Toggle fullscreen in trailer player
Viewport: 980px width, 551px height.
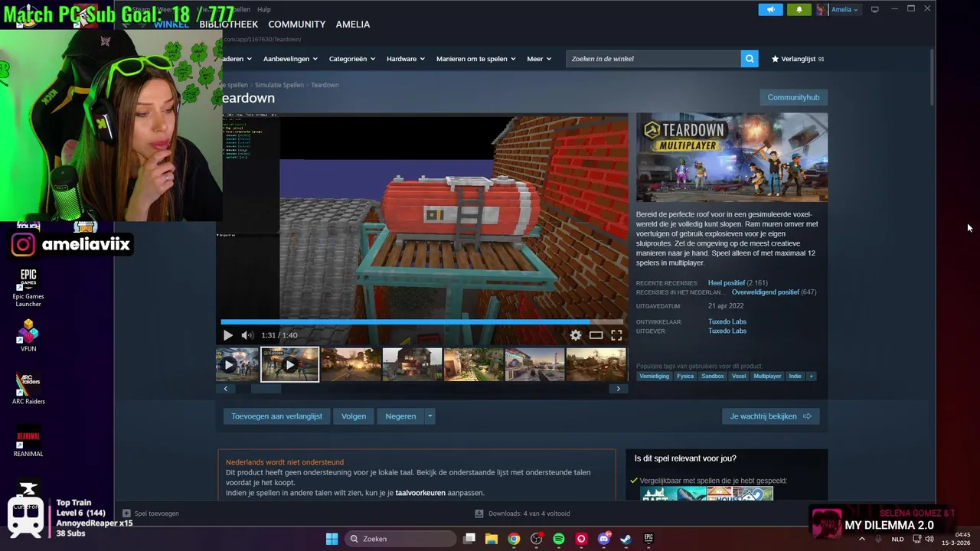point(616,335)
